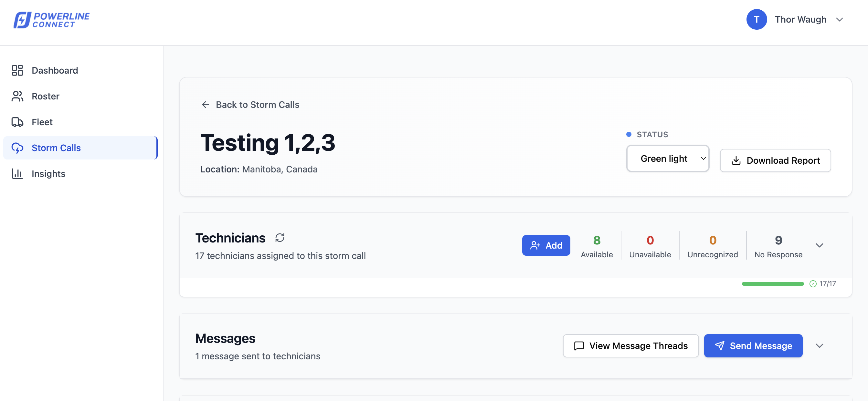Screen dimensions: 868x401
Task: Open the Green light status dropdown
Action: click(668, 159)
